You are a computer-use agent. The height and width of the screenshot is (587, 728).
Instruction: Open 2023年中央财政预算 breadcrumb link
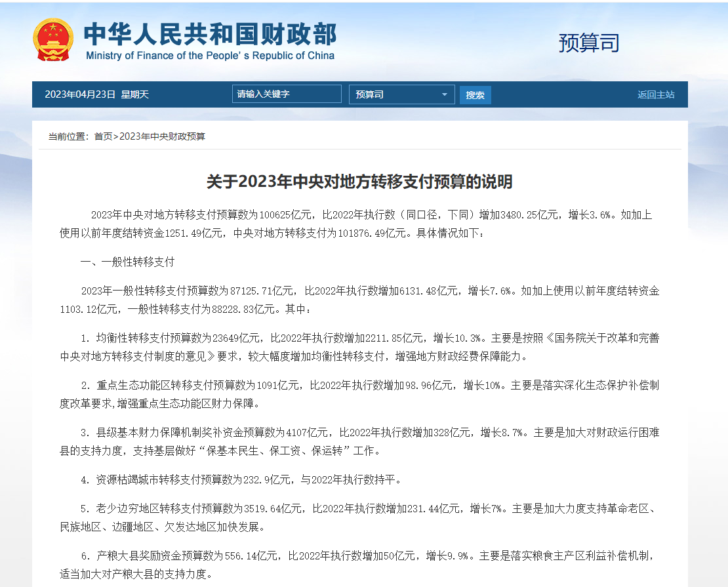[162, 136]
